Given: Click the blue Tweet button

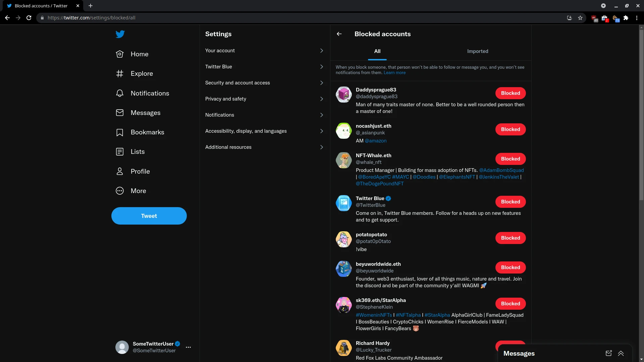Looking at the screenshot, I should tap(149, 216).
